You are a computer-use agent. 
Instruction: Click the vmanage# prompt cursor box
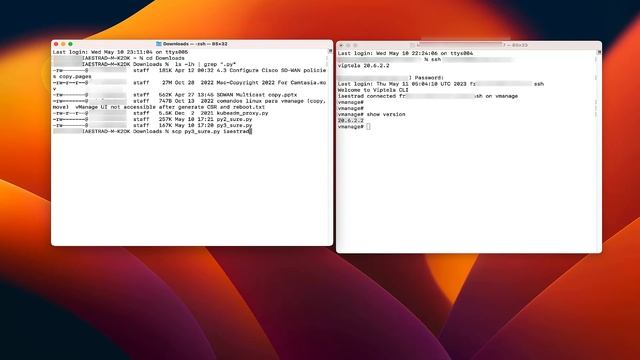click(x=368, y=127)
